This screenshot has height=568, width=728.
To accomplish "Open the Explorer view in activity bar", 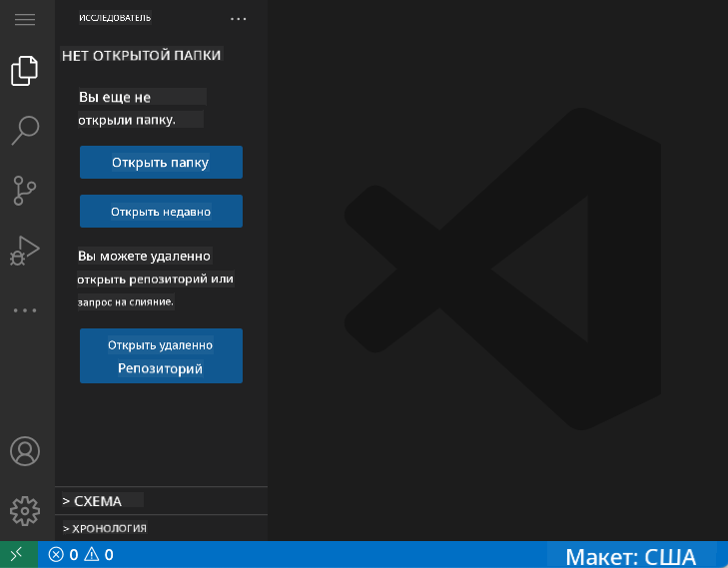I will [x=25, y=72].
